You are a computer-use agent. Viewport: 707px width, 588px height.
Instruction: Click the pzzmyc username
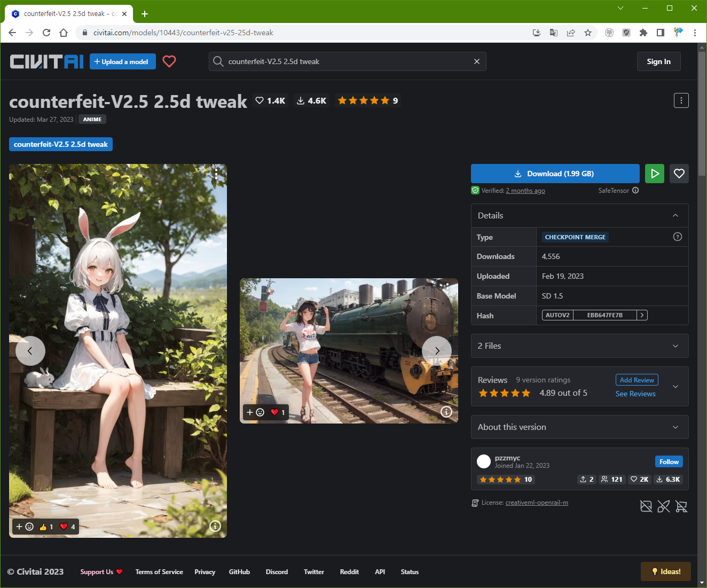click(507, 458)
